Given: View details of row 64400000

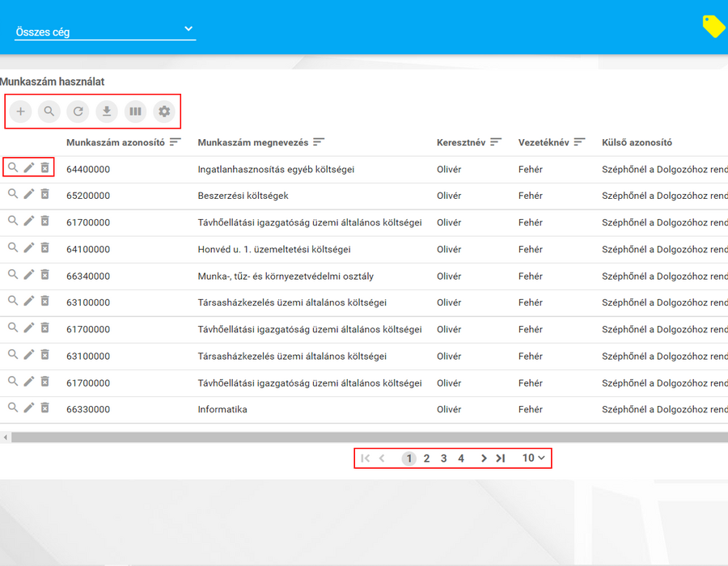Looking at the screenshot, I should coord(13,167).
